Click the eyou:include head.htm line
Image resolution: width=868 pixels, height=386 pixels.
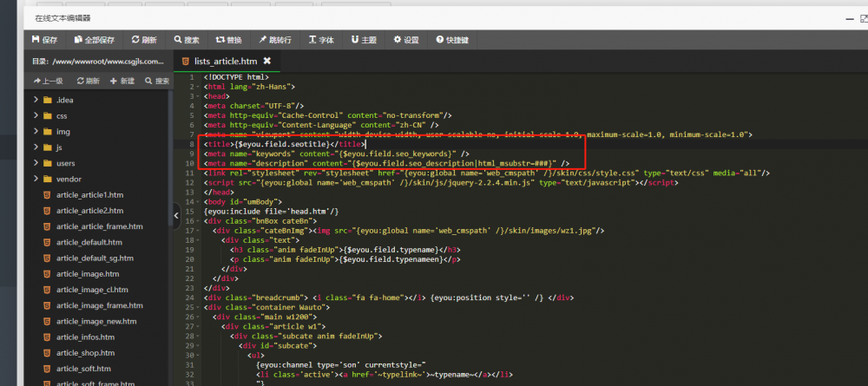point(271,212)
